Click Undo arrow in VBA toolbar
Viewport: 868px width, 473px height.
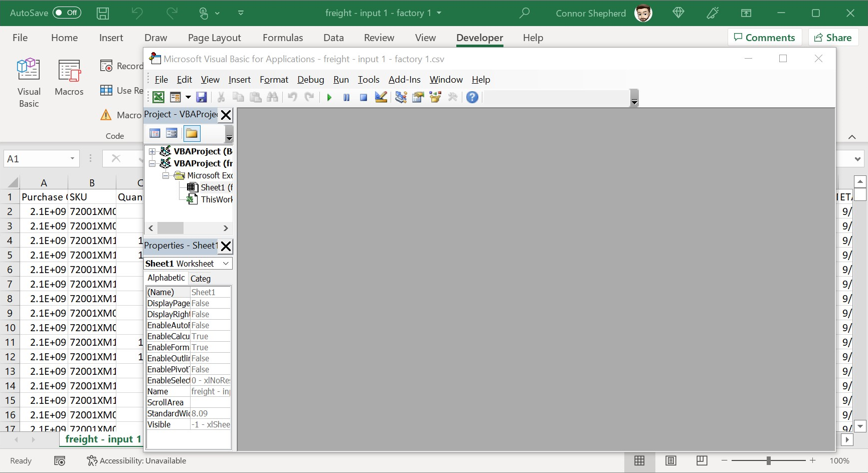(292, 97)
